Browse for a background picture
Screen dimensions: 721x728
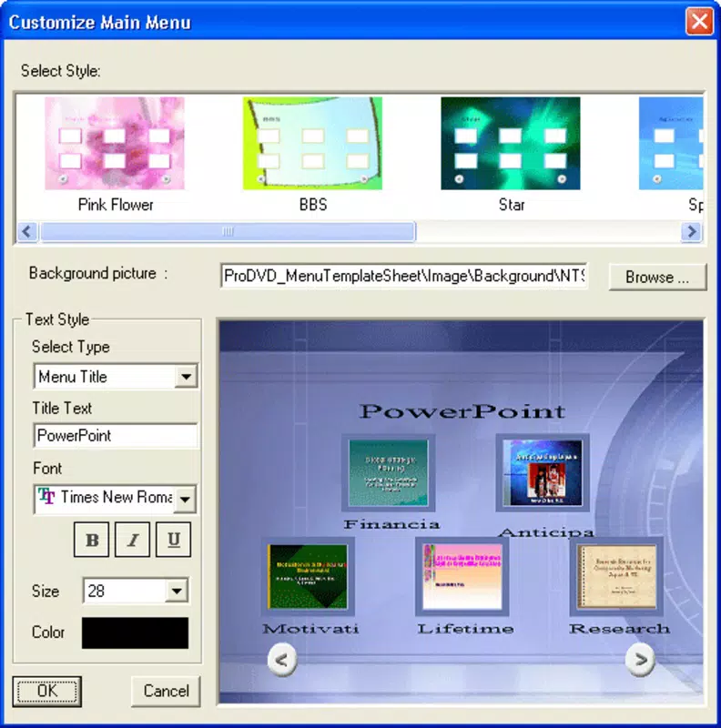657,278
